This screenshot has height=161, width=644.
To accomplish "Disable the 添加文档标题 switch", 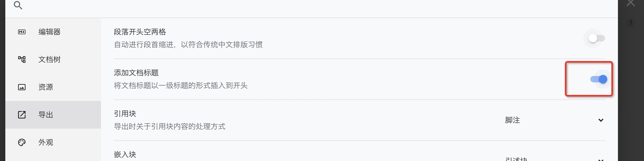I will point(599,79).
